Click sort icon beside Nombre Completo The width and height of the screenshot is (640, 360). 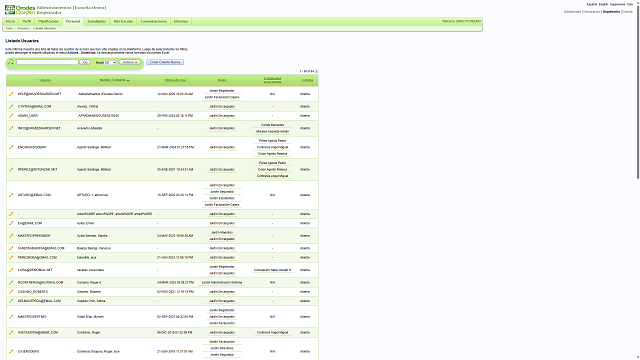pyautogui.click(x=128, y=80)
